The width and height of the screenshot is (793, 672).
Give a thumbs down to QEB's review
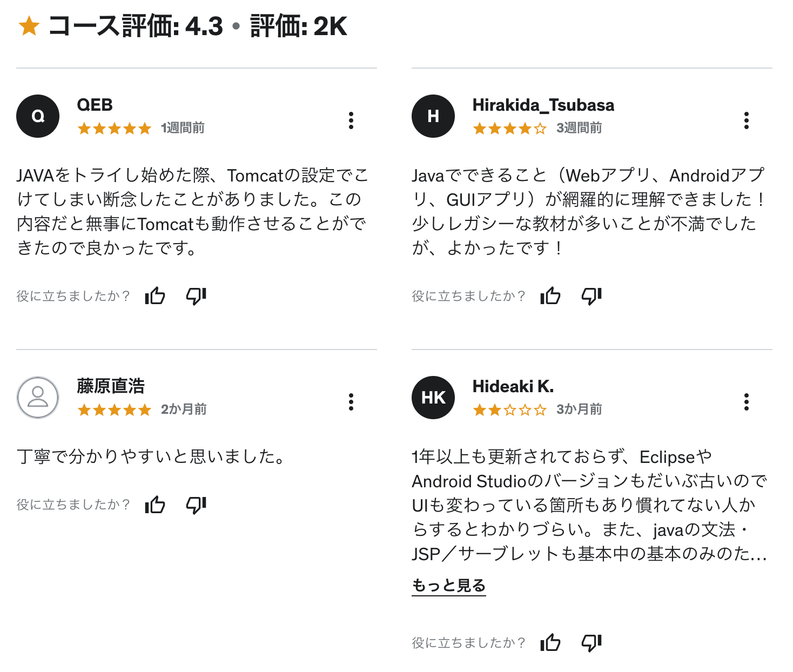tap(196, 296)
